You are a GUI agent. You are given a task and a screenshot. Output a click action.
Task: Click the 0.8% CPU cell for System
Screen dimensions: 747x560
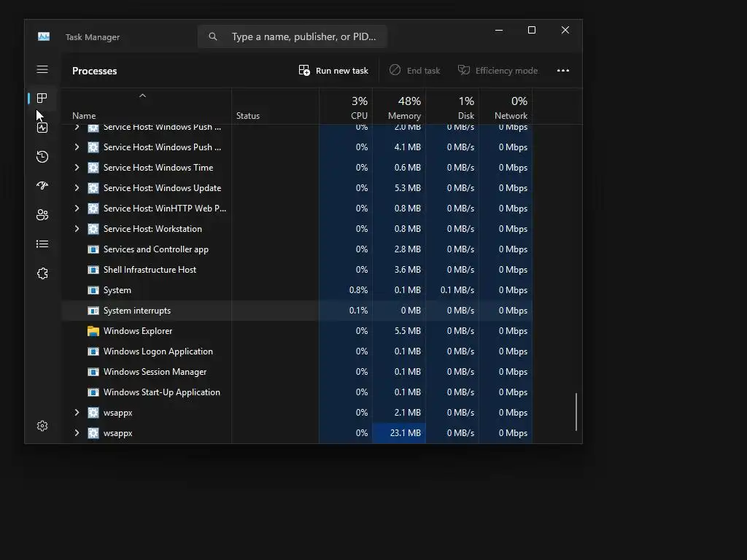click(x=346, y=290)
